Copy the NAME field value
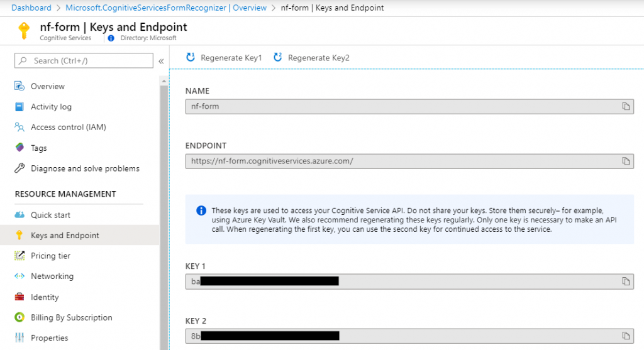The width and height of the screenshot is (644, 350). click(626, 107)
